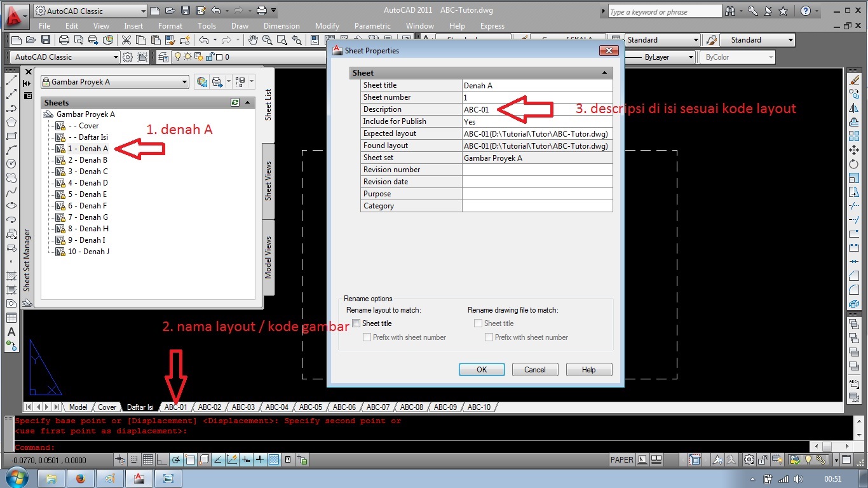Open the Draw menu

pyautogui.click(x=240, y=25)
